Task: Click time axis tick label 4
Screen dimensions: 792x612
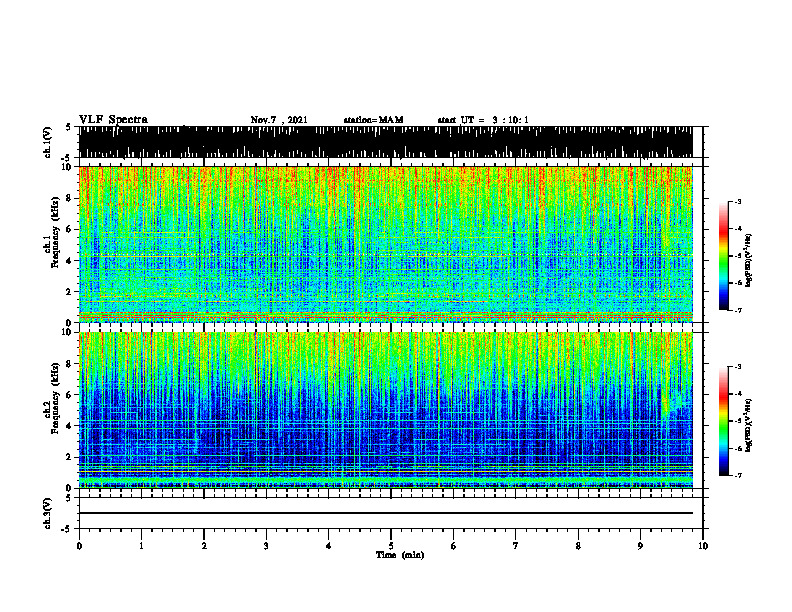Action: 329,546
